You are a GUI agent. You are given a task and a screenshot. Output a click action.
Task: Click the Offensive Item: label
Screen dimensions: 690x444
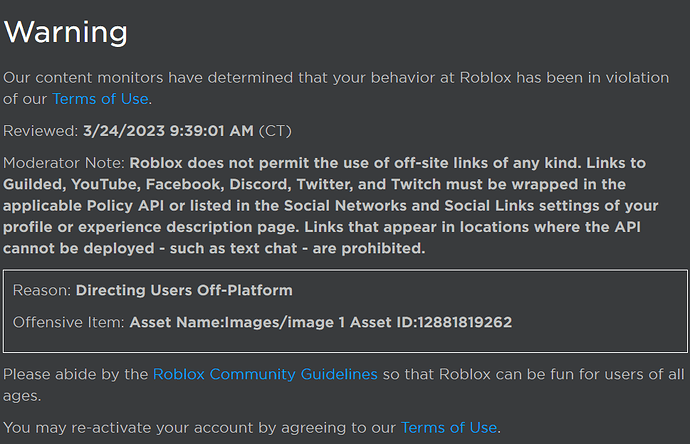click(69, 323)
